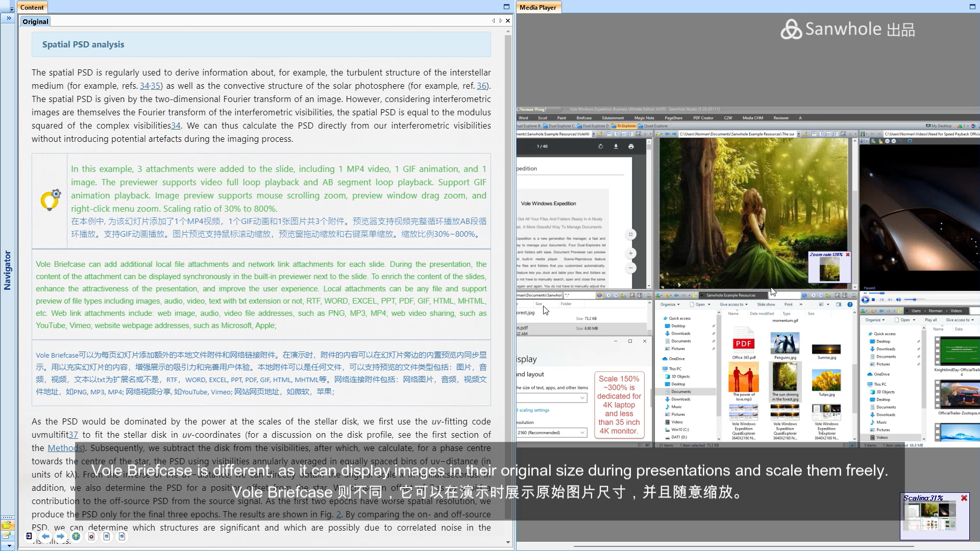The width and height of the screenshot is (980, 551).
Task: Open the video attachment icon
Action: (91, 536)
